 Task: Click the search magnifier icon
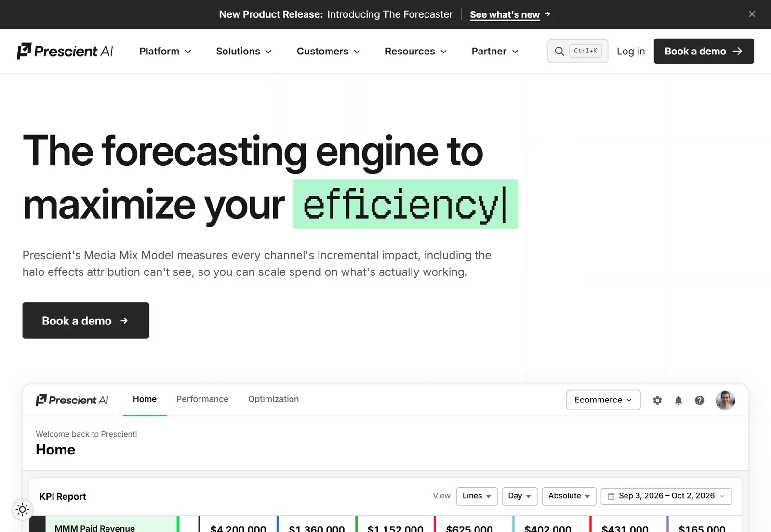(559, 51)
